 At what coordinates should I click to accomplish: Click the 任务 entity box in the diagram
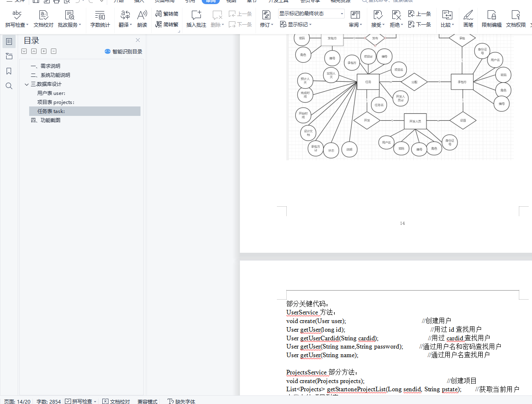pyautogui.click(x=368, y=82)
